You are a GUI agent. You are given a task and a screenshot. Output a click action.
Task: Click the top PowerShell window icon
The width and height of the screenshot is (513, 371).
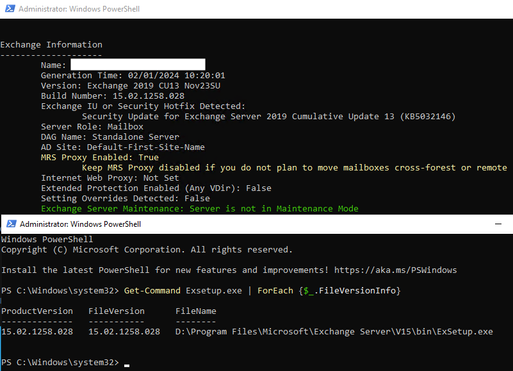[10, 9]
